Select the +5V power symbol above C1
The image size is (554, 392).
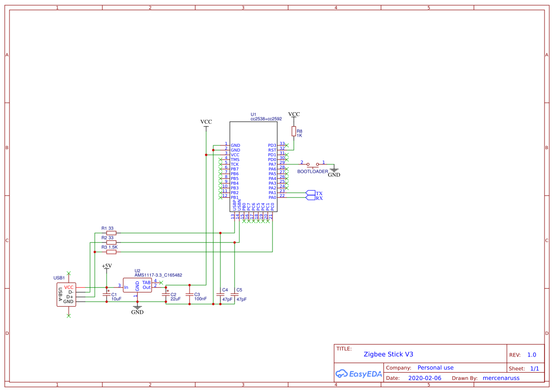tap(107, 267)
